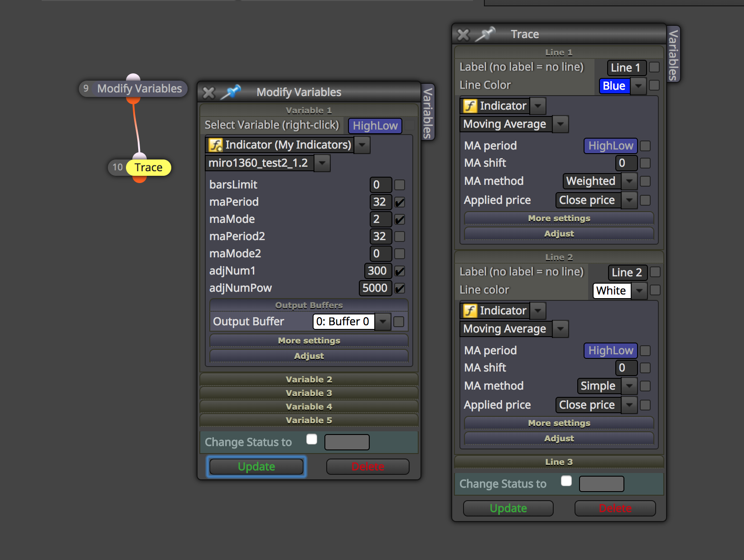Click the White line color swatch

tap(612, 290)
